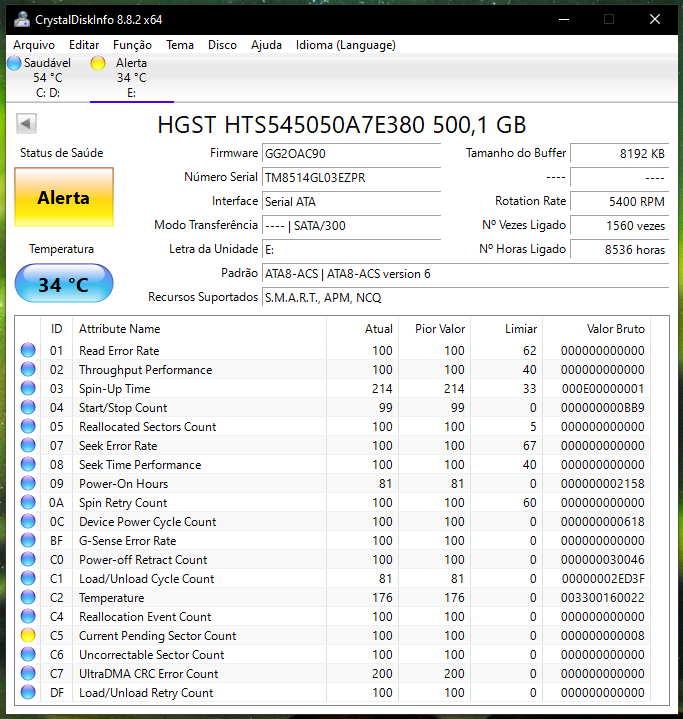Click the yellow Alerta health status button
Image resolution: width=683 pixels, height=719 pixels.
click(64, 197)
